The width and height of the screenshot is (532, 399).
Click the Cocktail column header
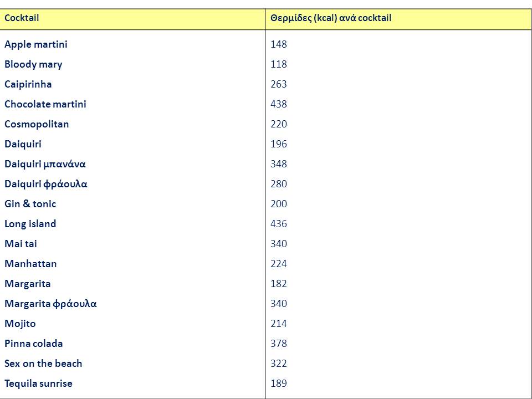(x=22, y=18)
